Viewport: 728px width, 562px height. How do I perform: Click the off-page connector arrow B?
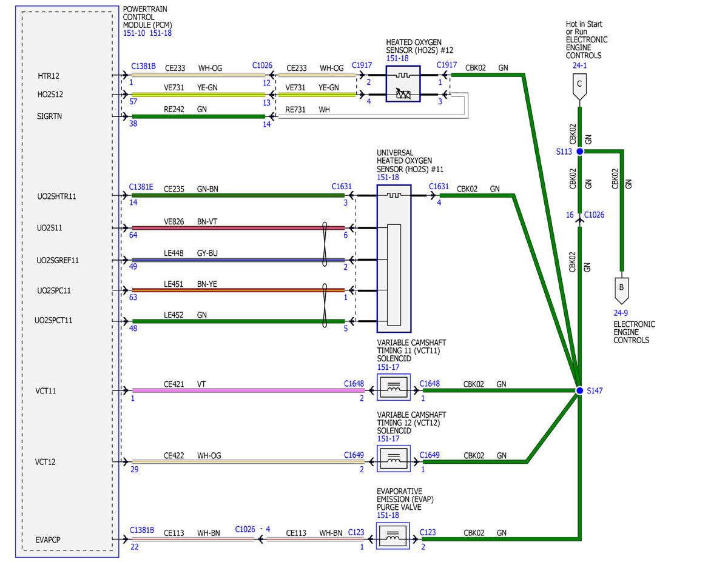621,290
